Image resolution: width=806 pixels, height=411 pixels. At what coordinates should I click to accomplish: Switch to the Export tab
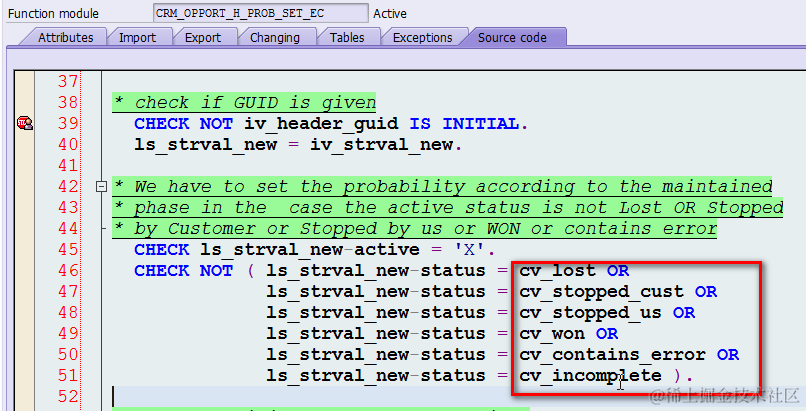coord(203,38)
